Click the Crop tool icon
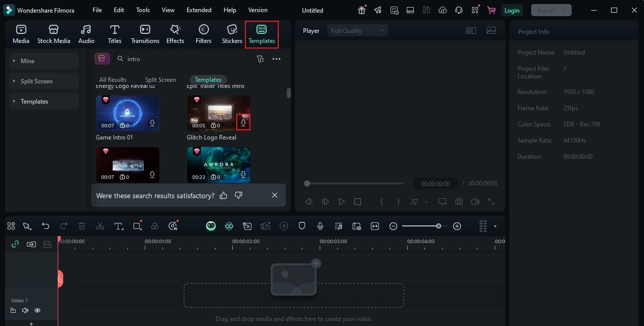 [137, 226]
